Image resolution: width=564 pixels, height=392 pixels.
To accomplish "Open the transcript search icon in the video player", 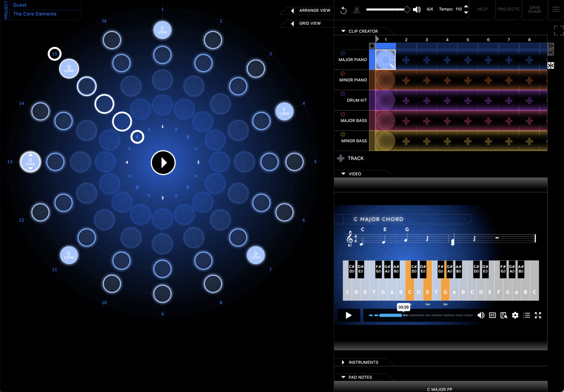I will (x=504, y=315).
